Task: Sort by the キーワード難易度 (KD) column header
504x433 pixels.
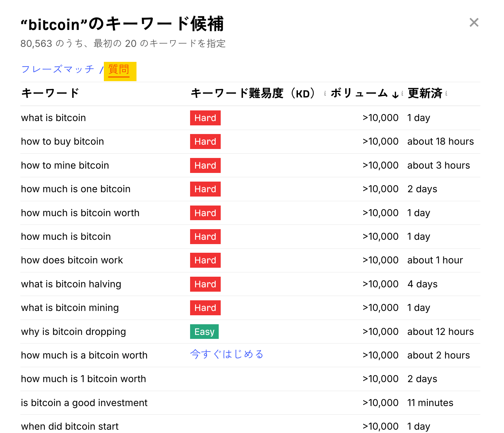Action: 253,93
